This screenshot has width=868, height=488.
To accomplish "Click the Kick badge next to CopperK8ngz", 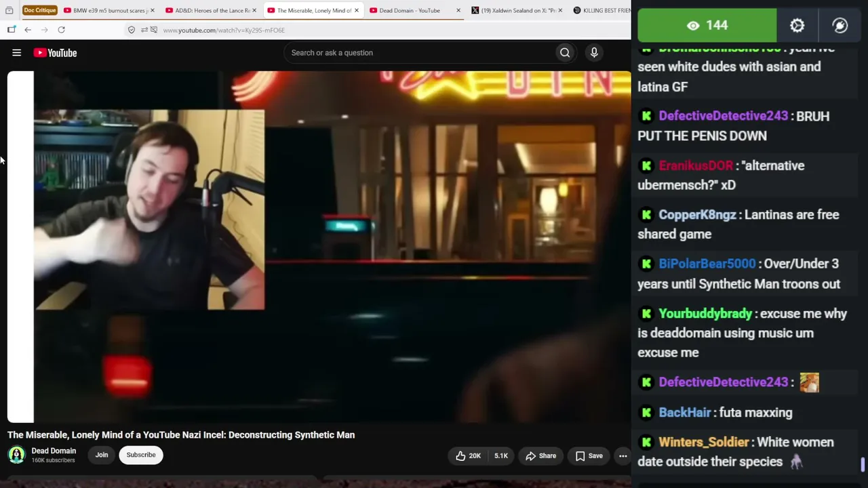I will 646,215.
